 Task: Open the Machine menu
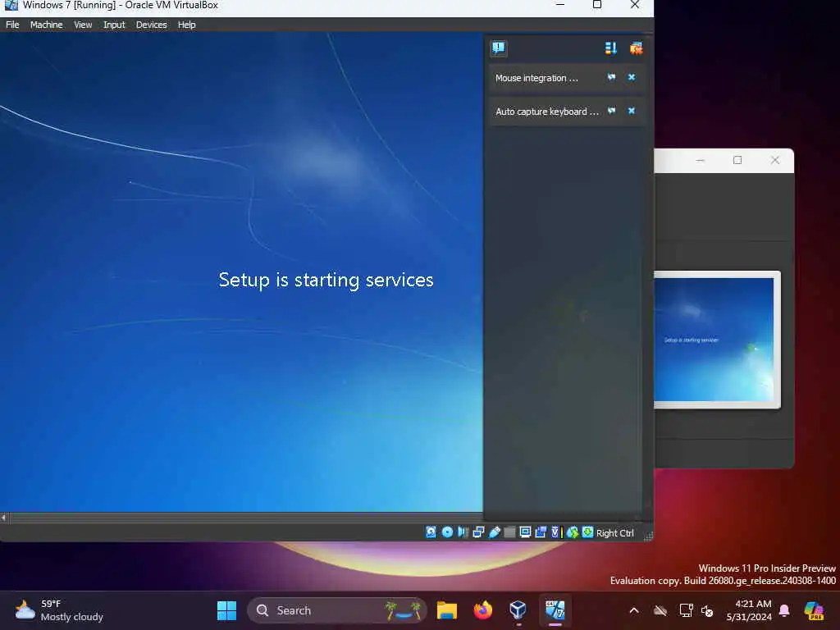[46, 25]
